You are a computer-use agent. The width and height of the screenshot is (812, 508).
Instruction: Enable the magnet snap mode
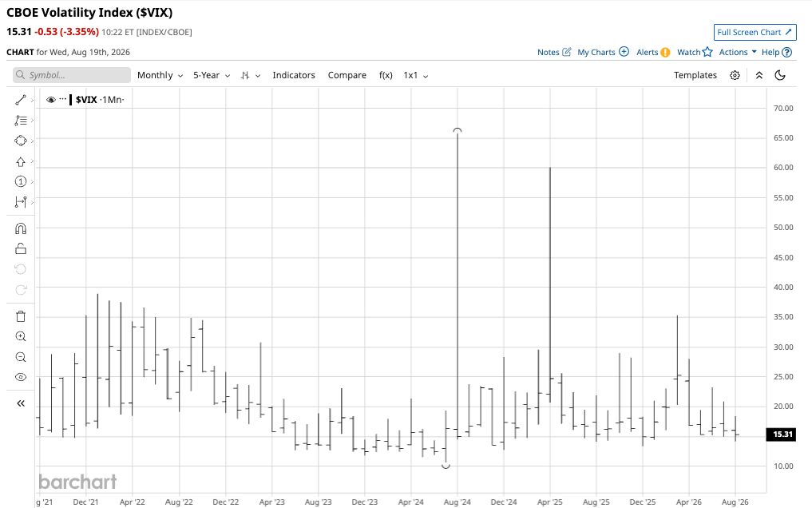[21, 228]
